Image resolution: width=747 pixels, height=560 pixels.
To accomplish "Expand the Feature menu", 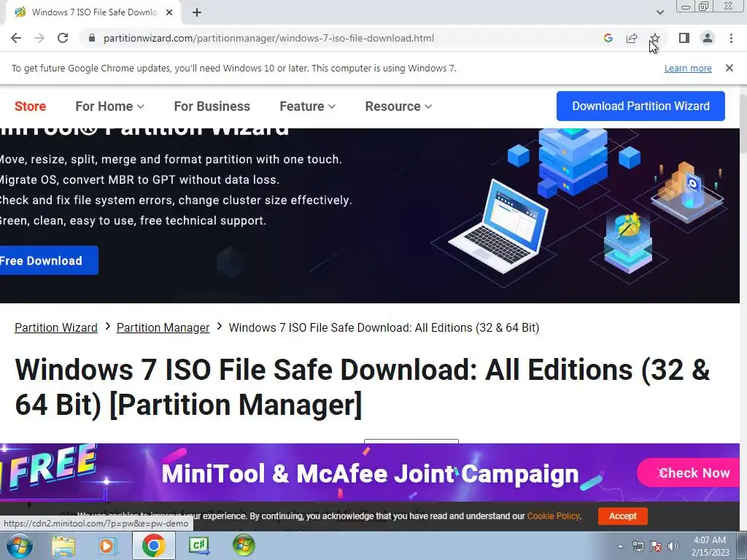I will click(x=307, y=106).
